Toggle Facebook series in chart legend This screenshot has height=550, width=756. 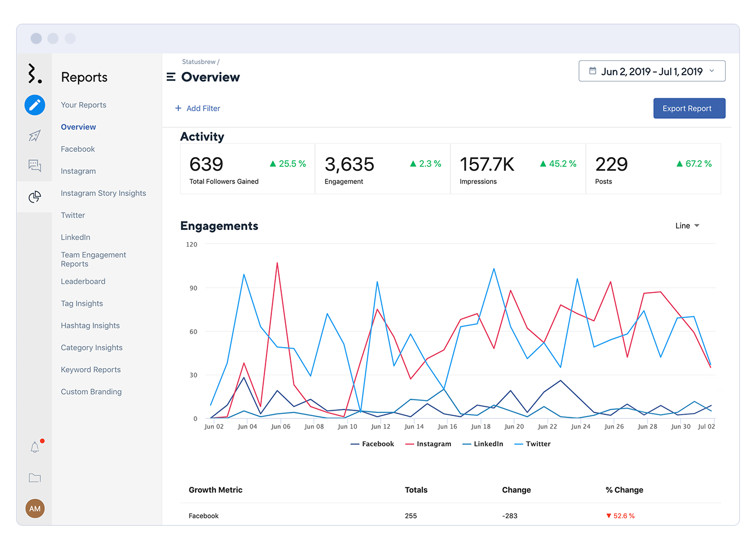[373, 444]
